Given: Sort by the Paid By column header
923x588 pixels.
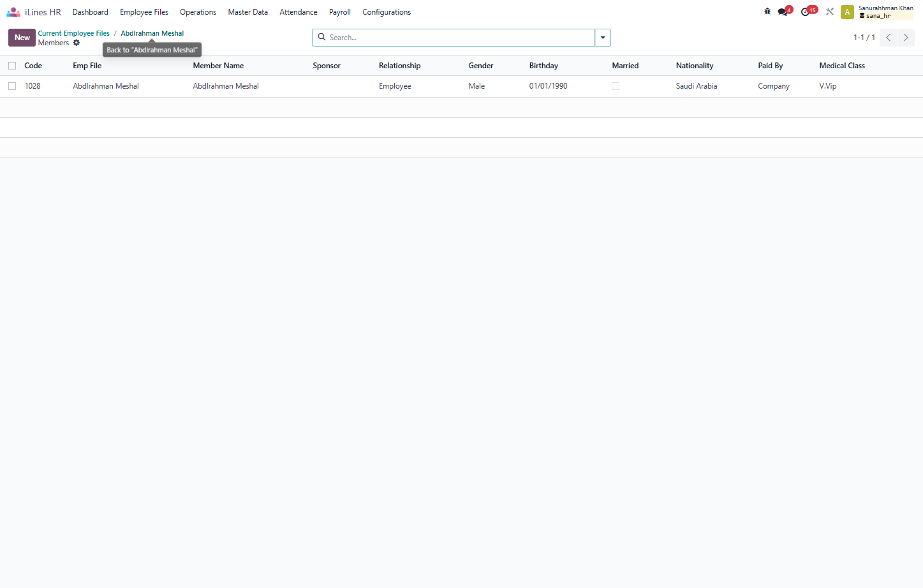Looking at the screenshot, I should pyautogui.click(x=771, y=66).
